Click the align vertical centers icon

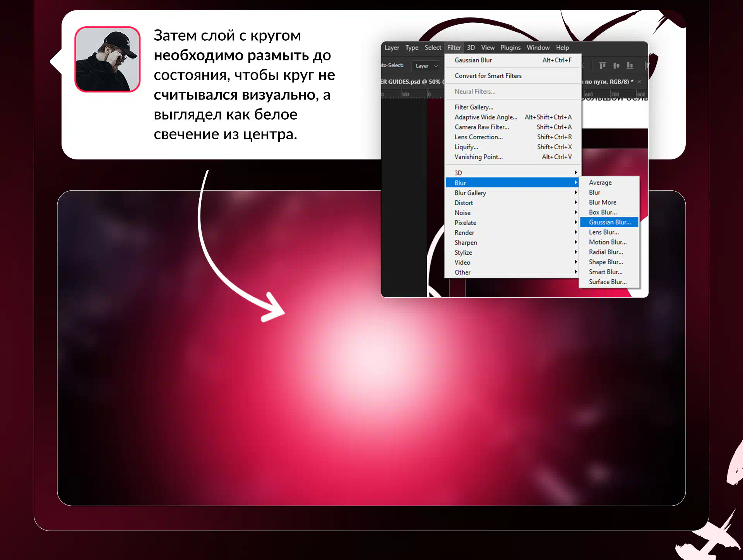pos(616,65)
